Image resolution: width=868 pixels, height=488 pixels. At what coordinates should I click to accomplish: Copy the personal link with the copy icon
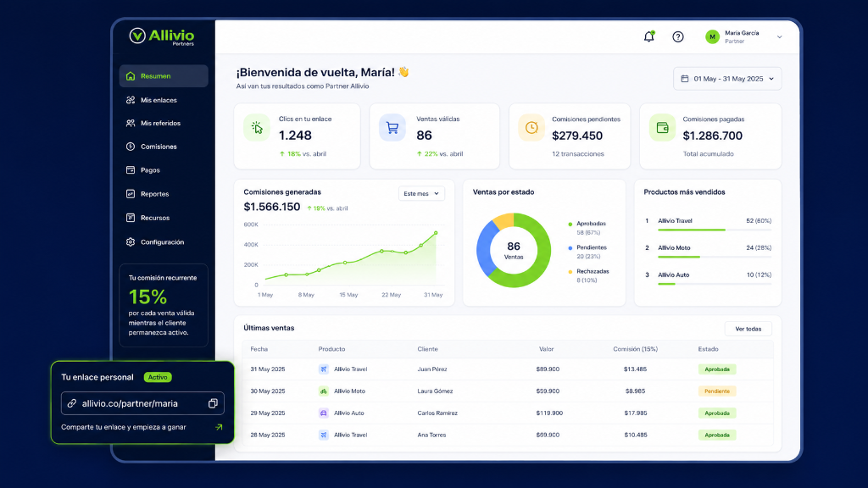(213, 403)
